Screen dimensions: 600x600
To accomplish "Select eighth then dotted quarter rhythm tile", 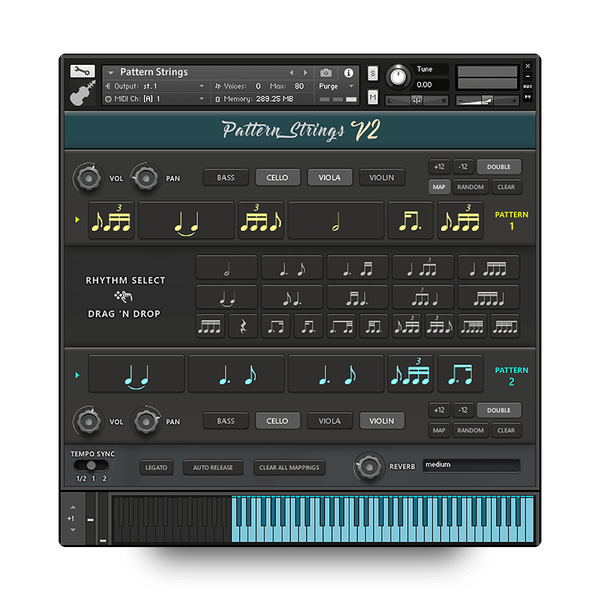I will 292,297.
